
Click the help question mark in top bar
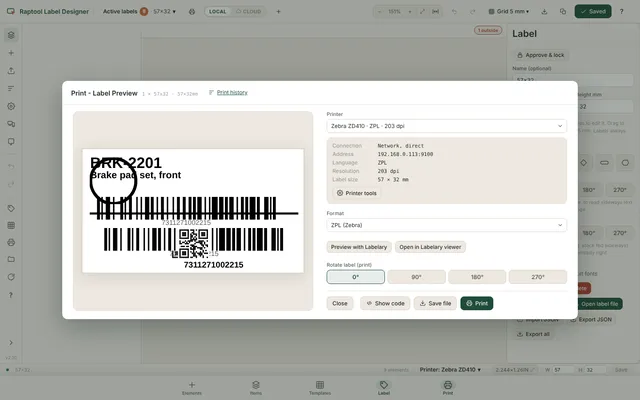tap(622, 12)
